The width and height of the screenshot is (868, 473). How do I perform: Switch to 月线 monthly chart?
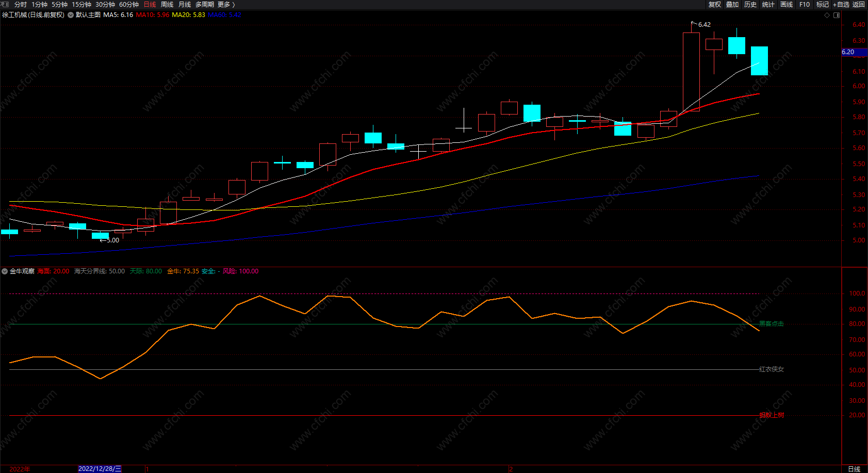click(185, 5)
